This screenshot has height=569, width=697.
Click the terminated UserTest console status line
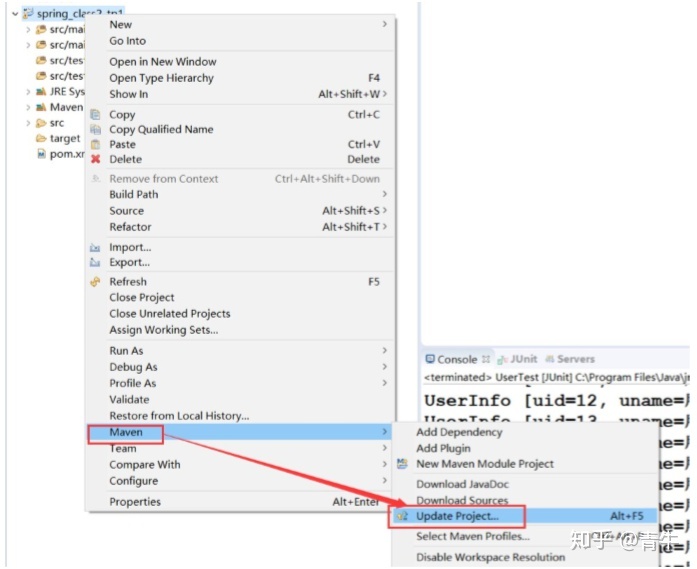pyautogui.click(x=557, y=378)
